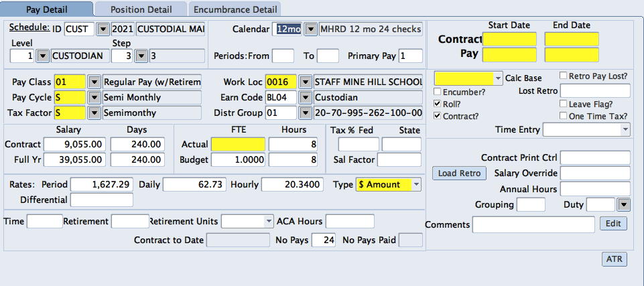Uncheck the Roll? checkbox
644x286 pixels.
coord(438,104)
